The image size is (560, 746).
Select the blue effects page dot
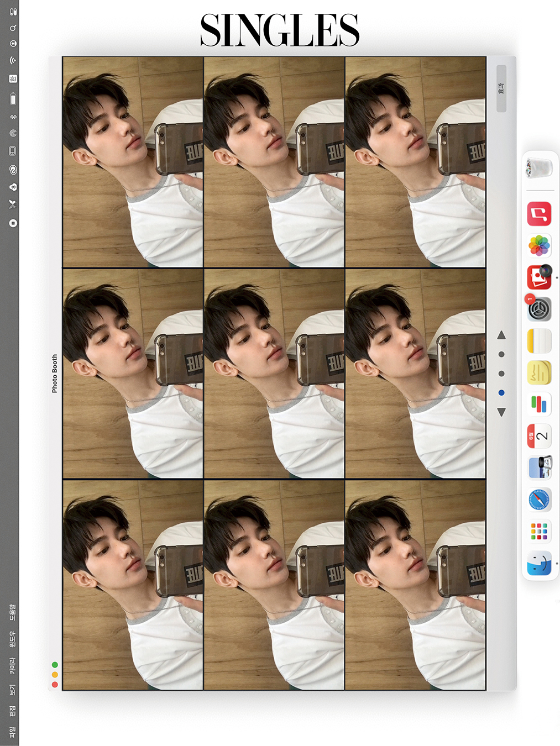[501, 393]
